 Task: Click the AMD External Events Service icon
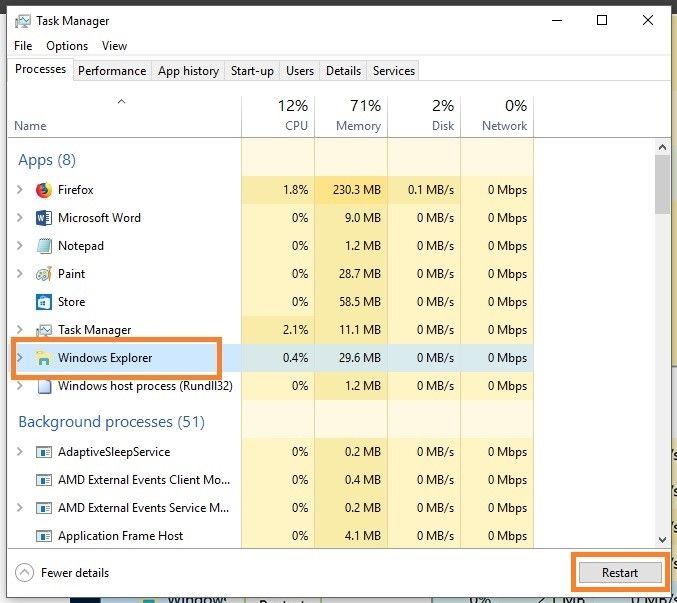pyautogui.click(x=44, y=508)
